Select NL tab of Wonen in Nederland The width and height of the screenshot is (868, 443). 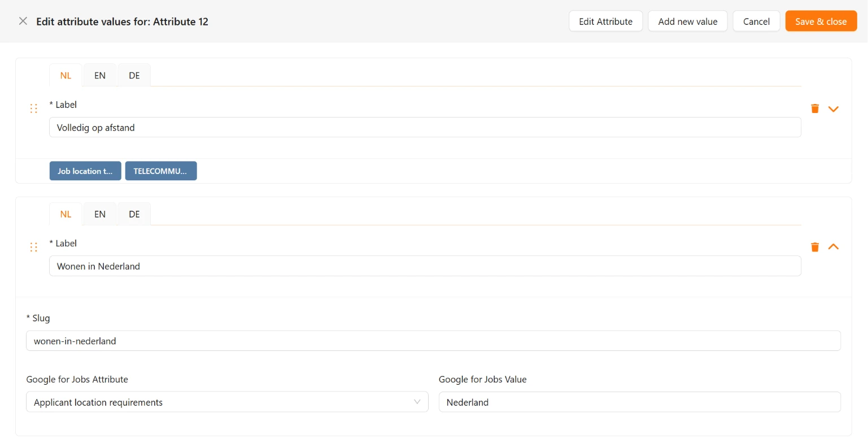66,214
